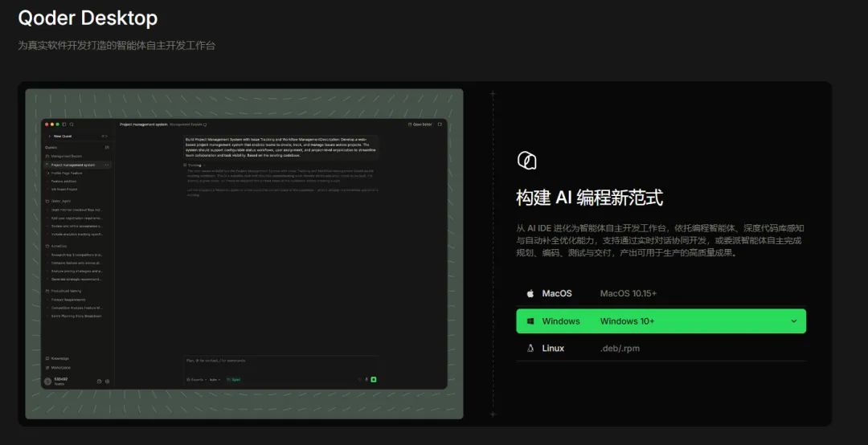Screen dimensions: 868x445
Task: Select Competition Analysis Feature quest
Action: 76,308
